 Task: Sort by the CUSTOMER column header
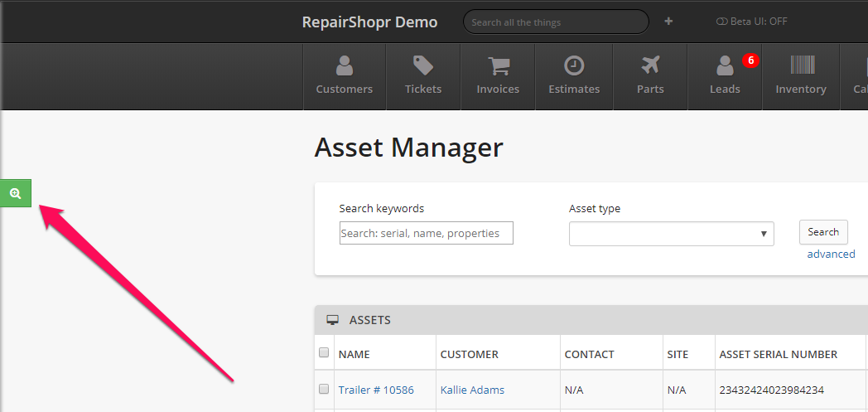click(470, 355)
